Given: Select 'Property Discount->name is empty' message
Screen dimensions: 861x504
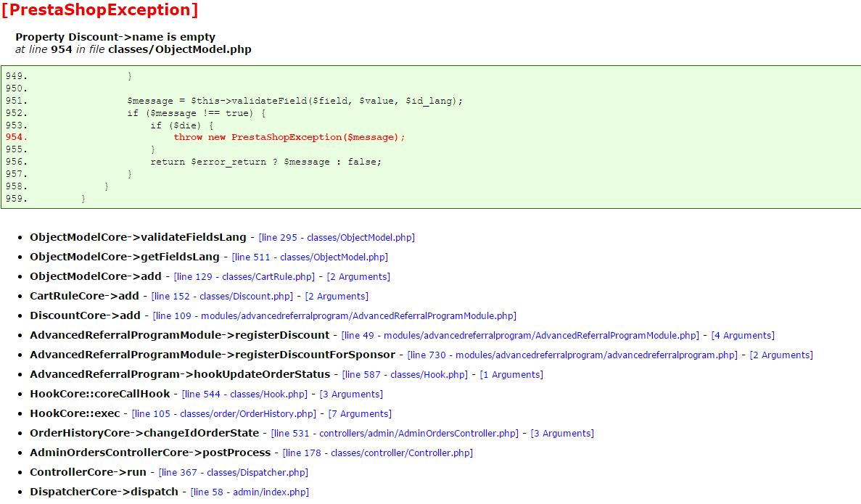Looking at the screenshot, I should (115, 37).
